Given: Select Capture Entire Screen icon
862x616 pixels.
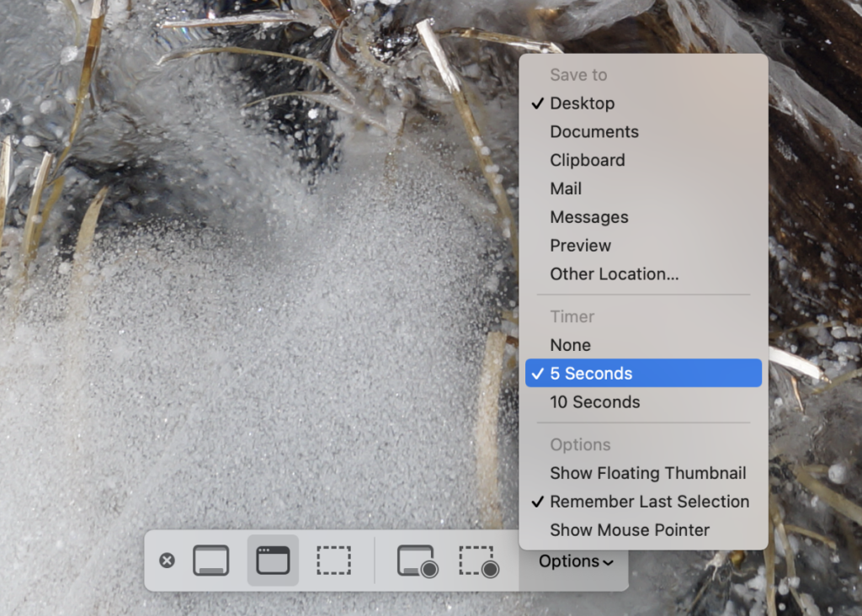Looking at the screenshot, I should point(211,560).
